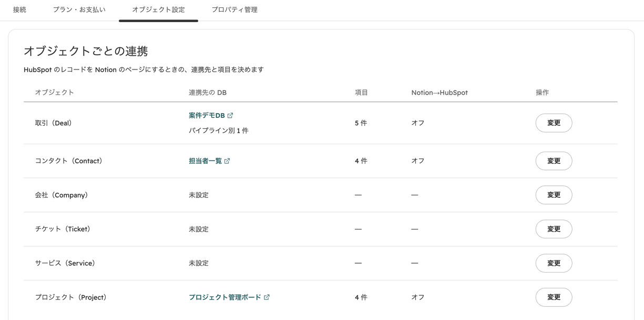Click 未設定 in the Company row

click(x=199, y=195)
